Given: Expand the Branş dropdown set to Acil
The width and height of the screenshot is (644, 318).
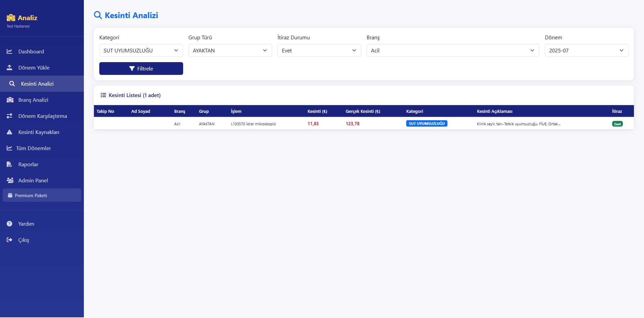Looking at the screenshot, I should click(452, 50).
